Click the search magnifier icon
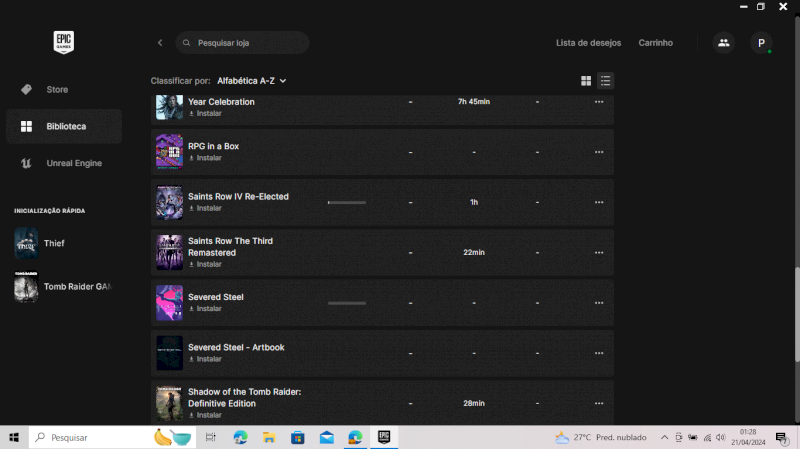Image resolution: width=800 pixels, height=449 pixels. [x=186, y=43]
